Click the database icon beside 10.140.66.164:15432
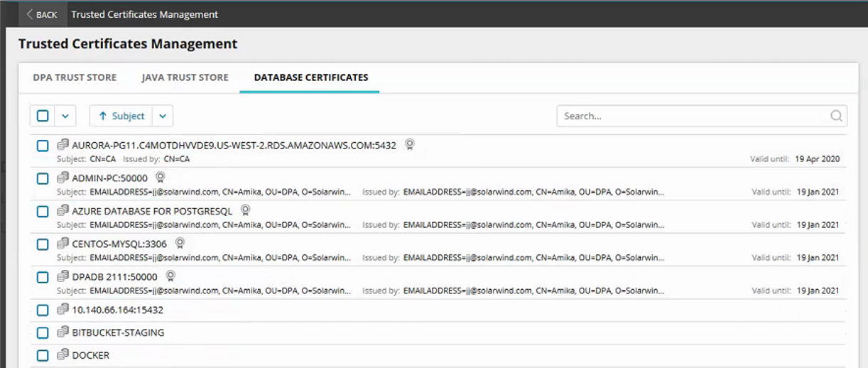This screenshot has width=868, height=368. 63,310
